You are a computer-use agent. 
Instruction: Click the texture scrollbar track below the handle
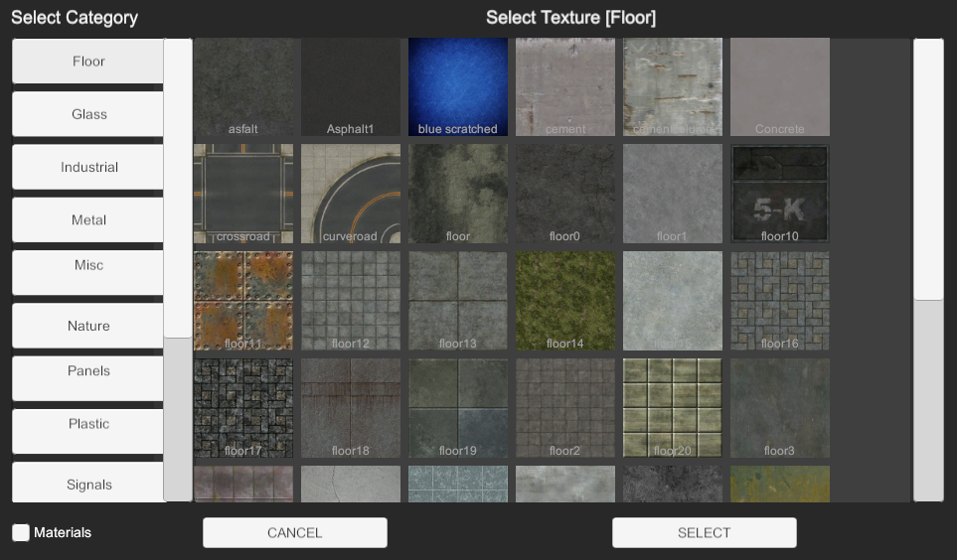(x=928, y=400)
